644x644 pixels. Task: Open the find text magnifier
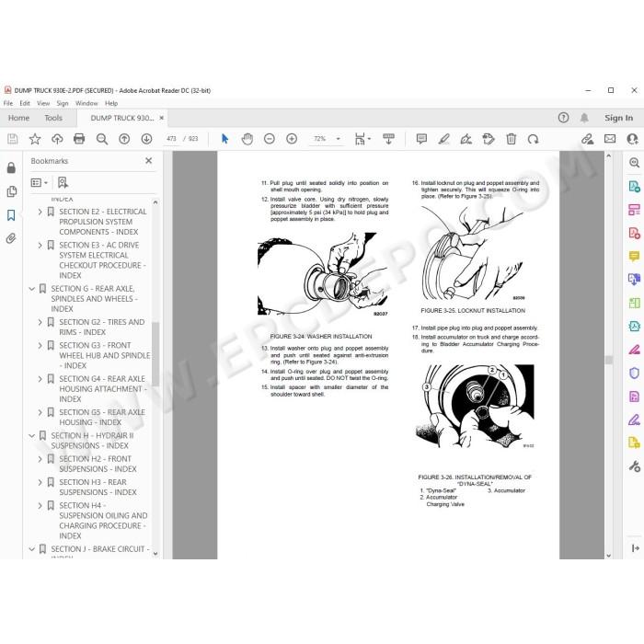click(102, 139)
